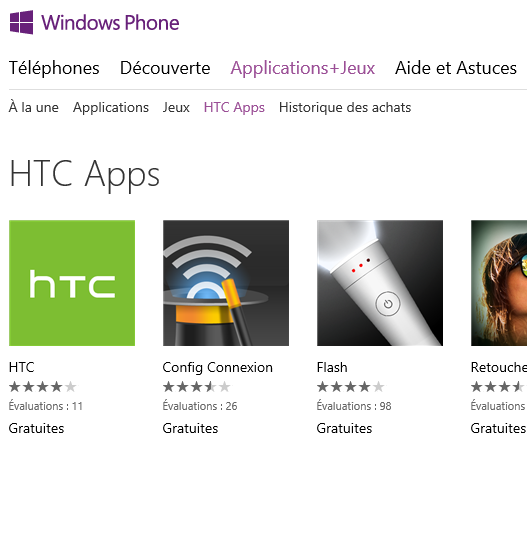527x552 pixels.
Task: Open Aide et Astuces menu
Action: 456,68
